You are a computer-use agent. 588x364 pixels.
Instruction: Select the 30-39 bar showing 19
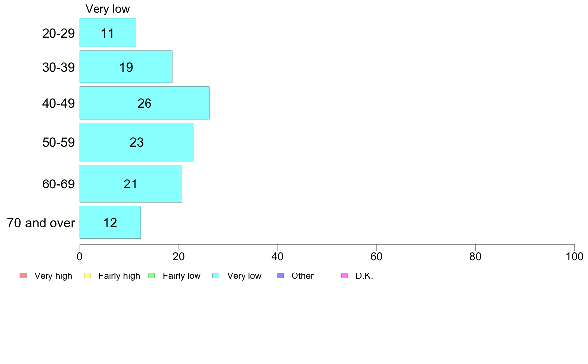click(x=126, y=67)
